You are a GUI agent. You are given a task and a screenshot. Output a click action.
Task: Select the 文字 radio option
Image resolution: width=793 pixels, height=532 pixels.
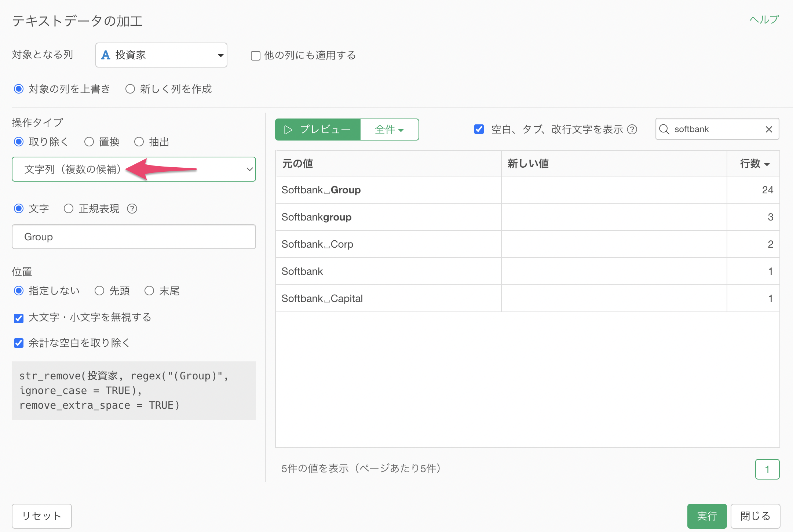click(19, 209)
